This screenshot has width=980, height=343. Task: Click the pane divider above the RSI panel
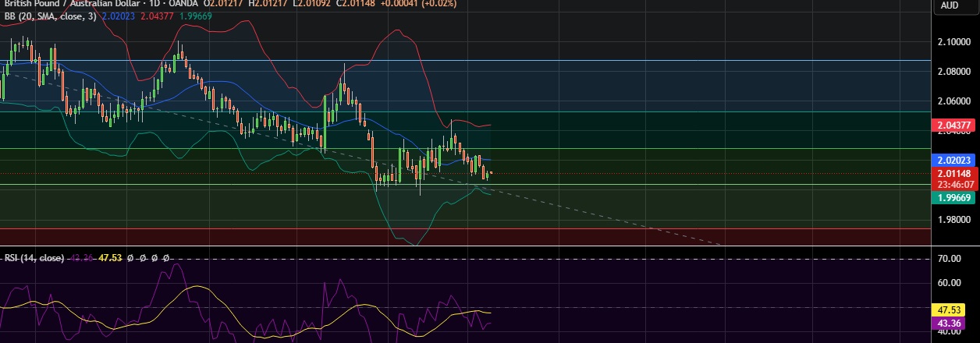tap(468, 246)
